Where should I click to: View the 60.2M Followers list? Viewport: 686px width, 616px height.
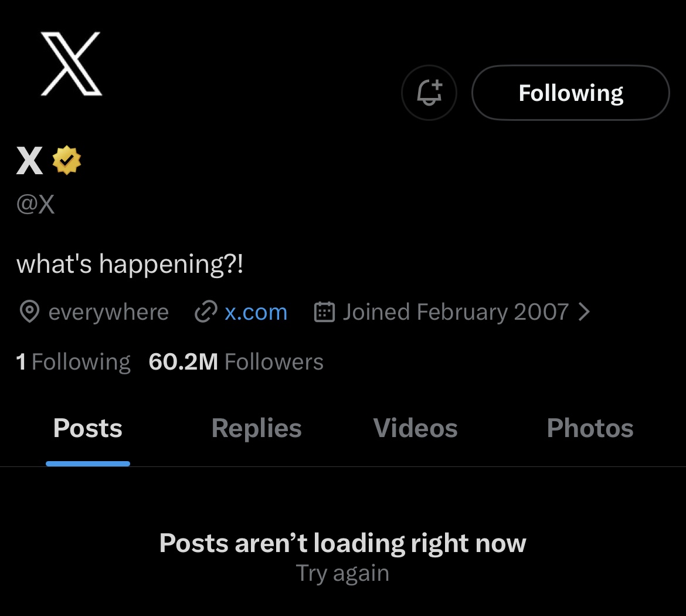(236, 361)
